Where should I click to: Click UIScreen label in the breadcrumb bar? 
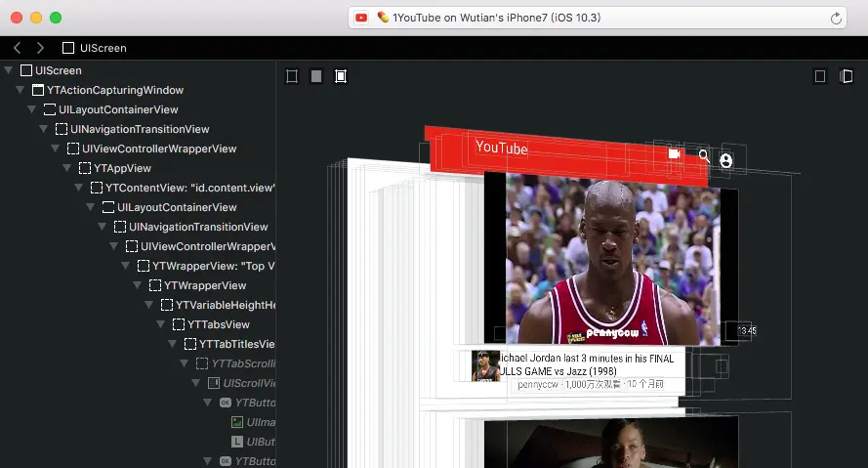point(103,48)
